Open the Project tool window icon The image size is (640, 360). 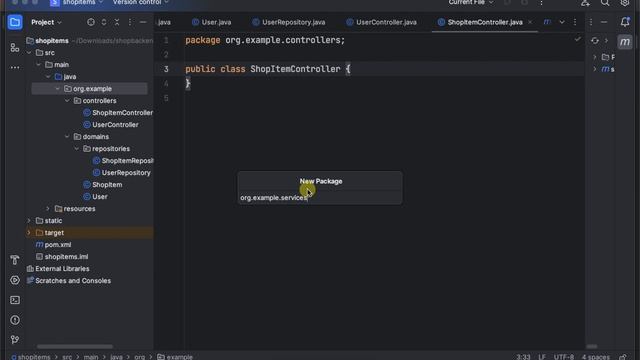pos(15,22)
